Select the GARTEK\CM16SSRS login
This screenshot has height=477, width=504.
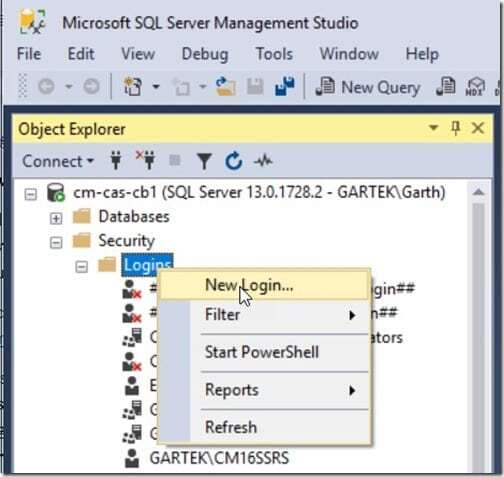[x=219, y=458]
